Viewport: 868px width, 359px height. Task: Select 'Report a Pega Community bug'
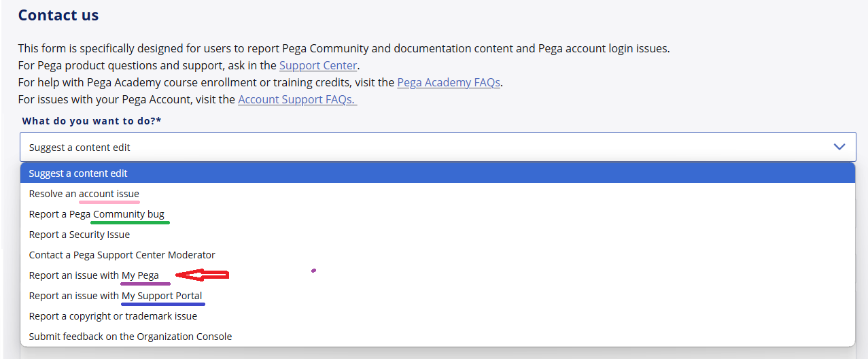coord(97,214)
